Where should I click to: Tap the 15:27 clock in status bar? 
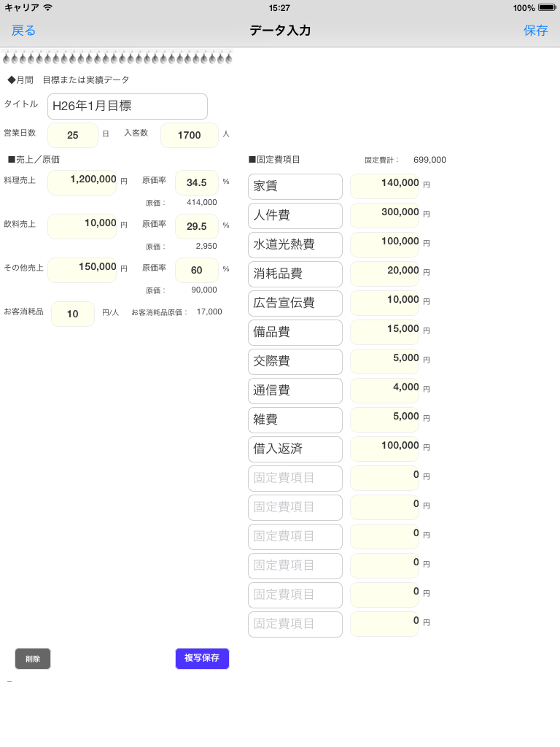(x=279, y=7)
